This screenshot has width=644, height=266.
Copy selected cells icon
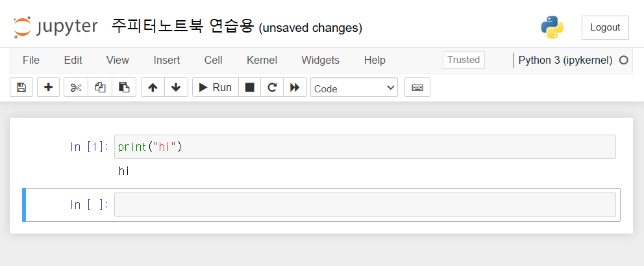coord(100,87)
